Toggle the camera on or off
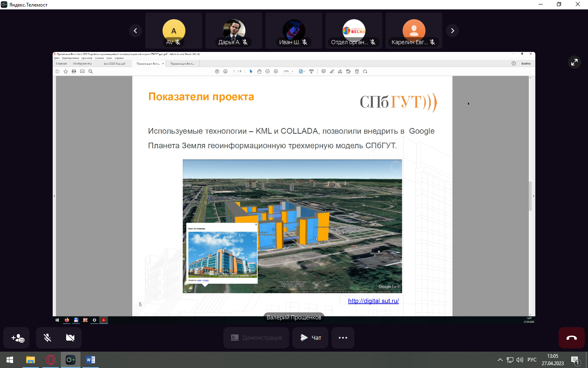The height and width of the screenshot is (368, 588). pyautogui.click(x=70, y=338)
